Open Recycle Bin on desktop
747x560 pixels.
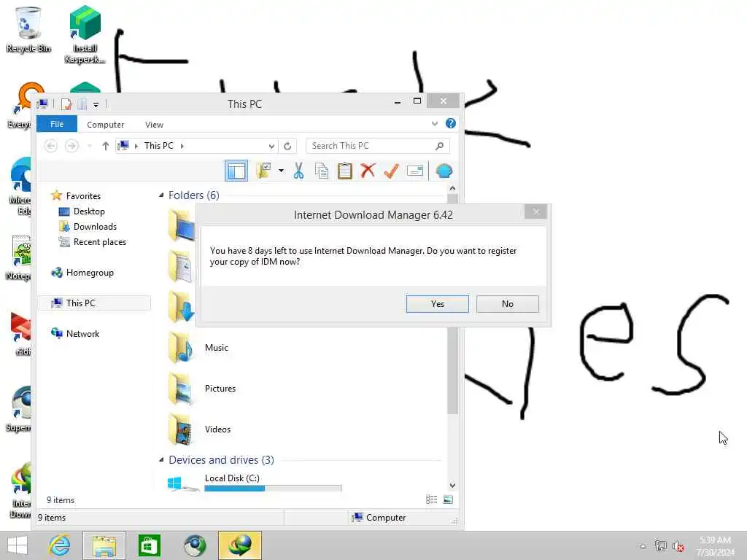[x=28, y=29]
